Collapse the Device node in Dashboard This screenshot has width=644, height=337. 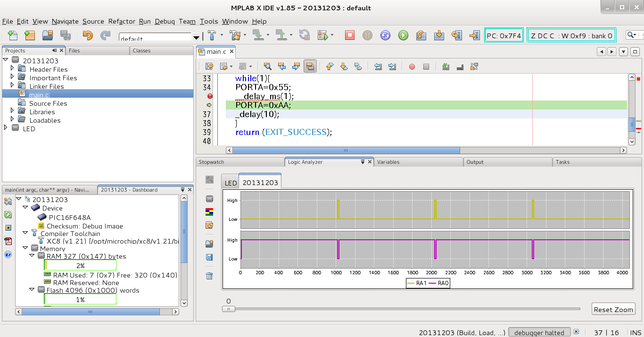(25, 208)
